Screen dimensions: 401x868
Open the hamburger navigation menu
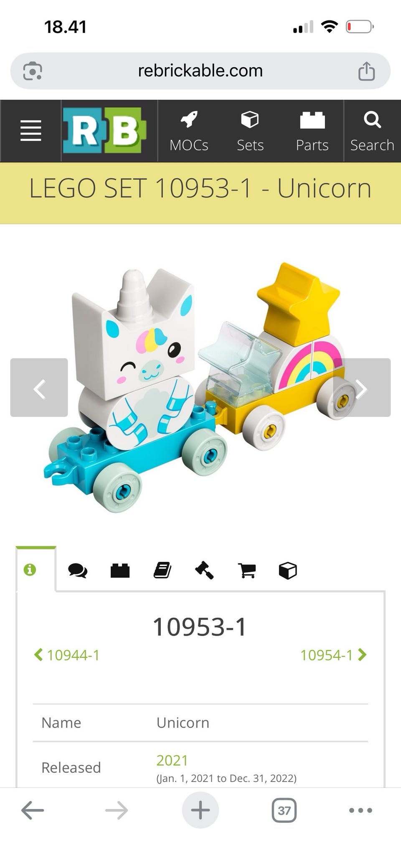pyautogui.click(x=30, y=131)
